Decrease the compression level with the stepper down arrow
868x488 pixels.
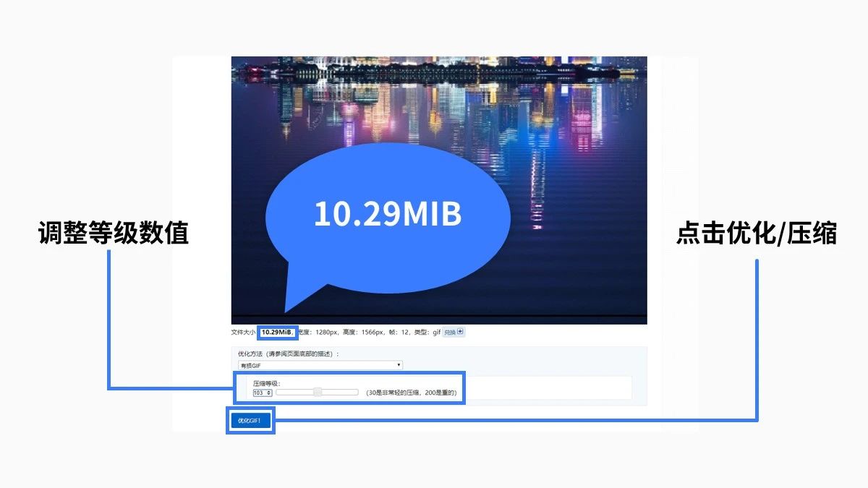tap(268, 395)
